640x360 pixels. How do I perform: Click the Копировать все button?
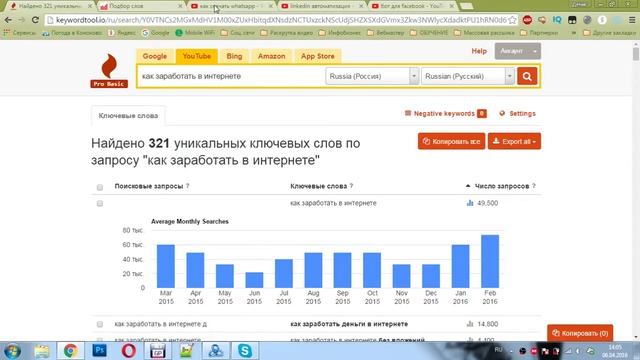click(x=451, y=141)
